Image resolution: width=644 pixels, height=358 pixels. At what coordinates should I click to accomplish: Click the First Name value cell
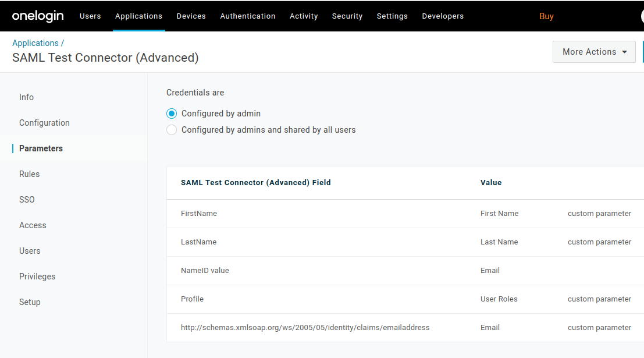[x=499, y=213]
